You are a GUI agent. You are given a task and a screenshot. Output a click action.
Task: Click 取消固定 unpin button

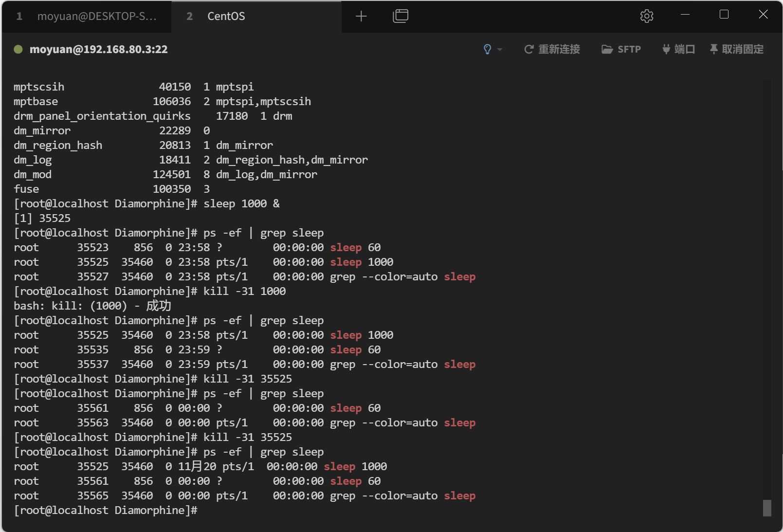(x=736, y=49)
